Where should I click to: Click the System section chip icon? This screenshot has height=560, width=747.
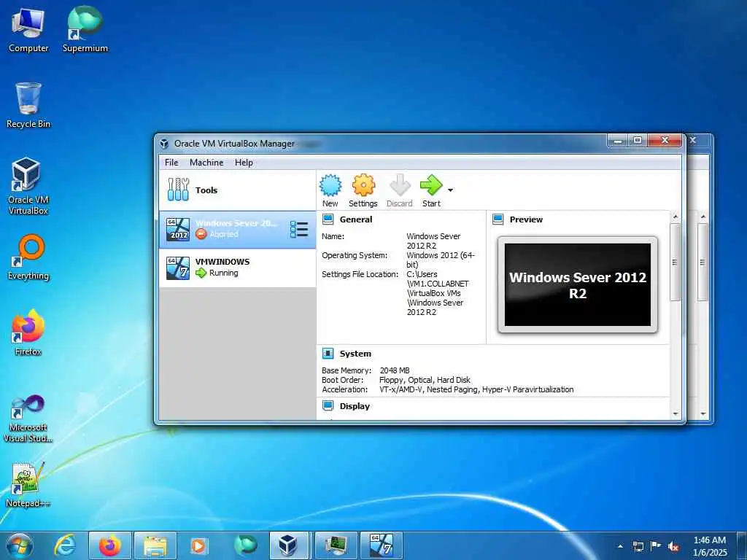click(328, 354)
